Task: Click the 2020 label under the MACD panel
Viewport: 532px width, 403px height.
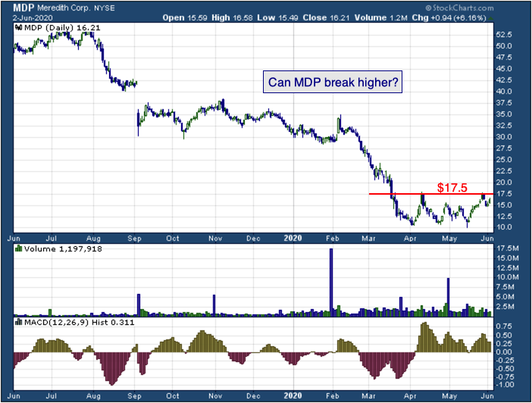Action: click(293, 395)
